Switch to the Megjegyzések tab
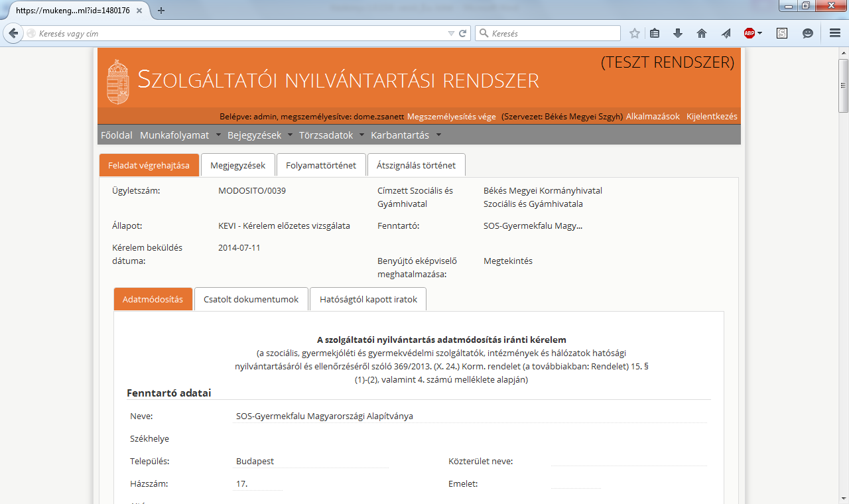This screenshot has width=849, height=504. [x=238, y=165]
